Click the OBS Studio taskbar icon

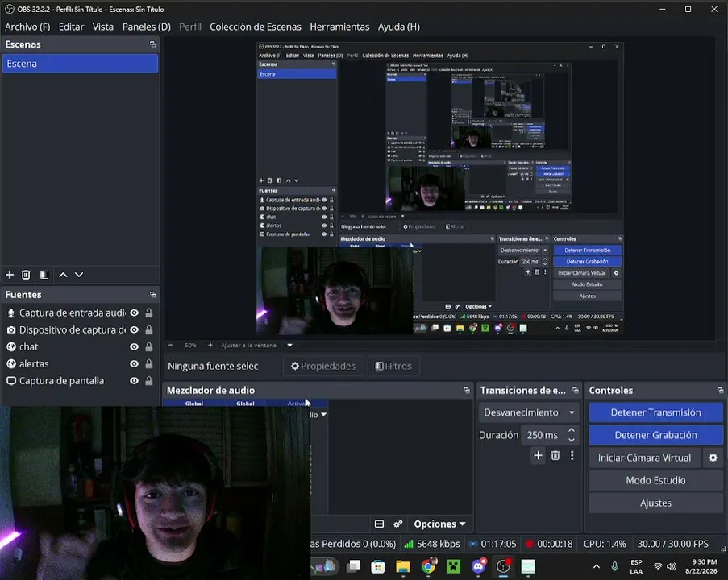point(503,566)
